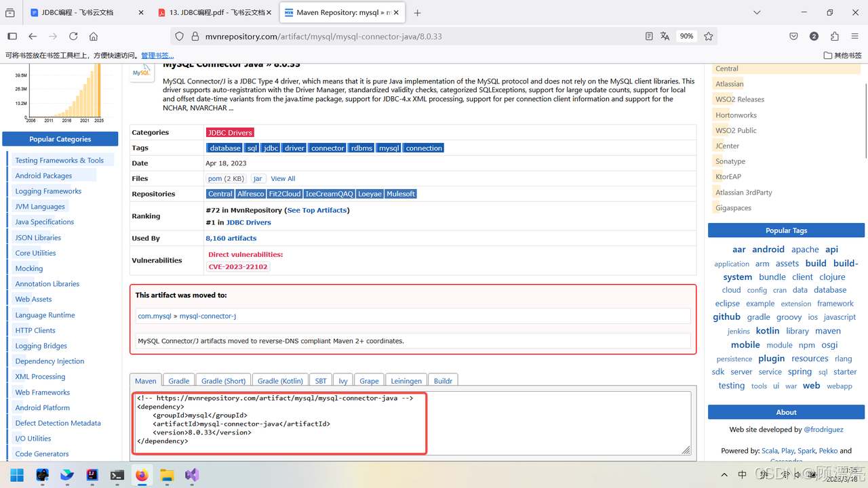The width and height of the screenshot is (868, 488).
Task: Open IntelliJ IDEA from the taskbar
Action: click(92, 475)
